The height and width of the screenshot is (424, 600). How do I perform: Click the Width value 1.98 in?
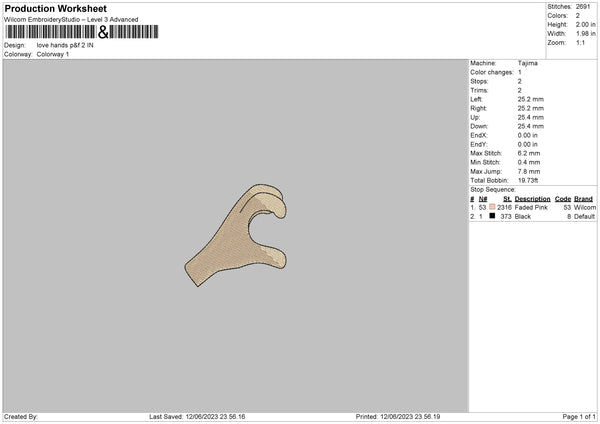[x=585, y=34]
